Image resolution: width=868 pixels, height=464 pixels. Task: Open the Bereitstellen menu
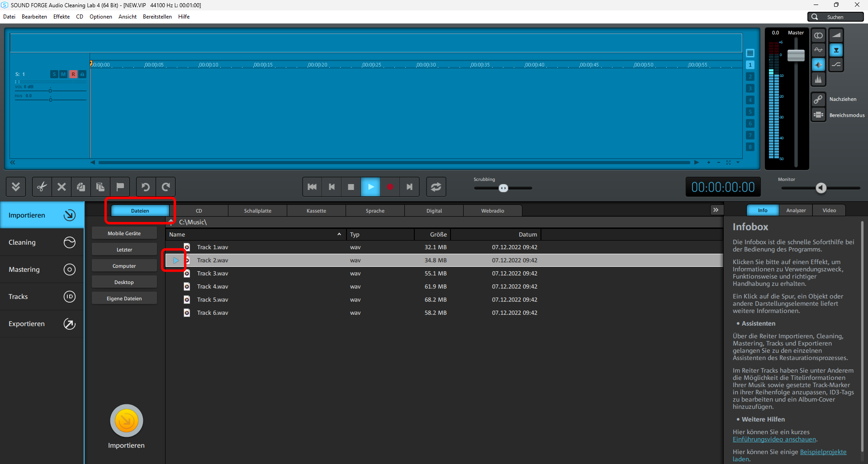(x=157, y=17)
